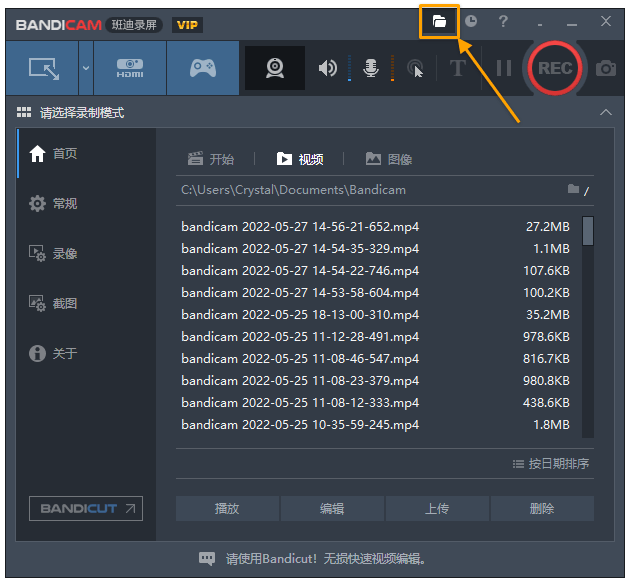The width and height of the screenshot is (630, 582).
Task: Capture a screenshot with the camera icon
Action: pos(605,68)
